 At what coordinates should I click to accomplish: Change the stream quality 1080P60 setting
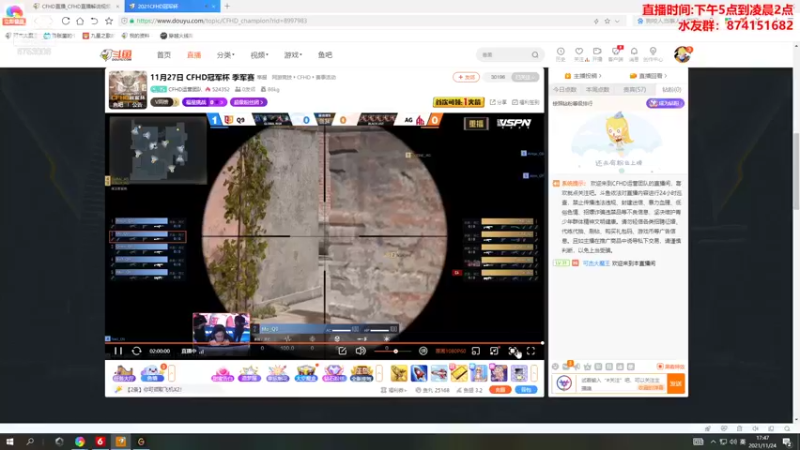coord(451,351)
